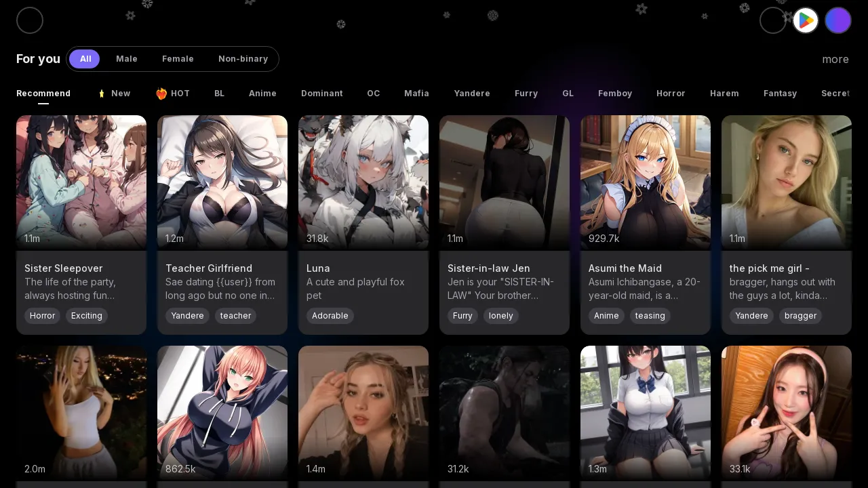Click the Exciting tag on Sister Sleepover
This screenshot has width=868, height=488.
pos(87,316)
